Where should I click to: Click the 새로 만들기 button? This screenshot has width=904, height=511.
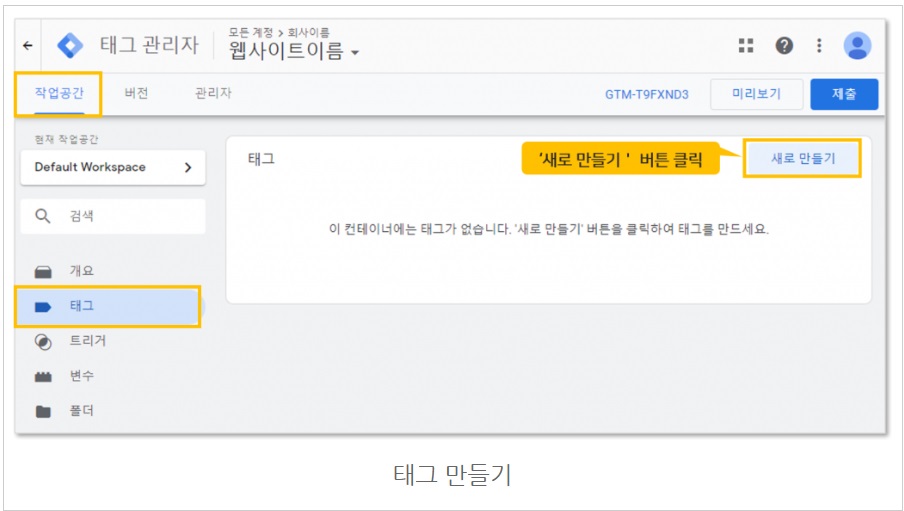coord(803,158)
